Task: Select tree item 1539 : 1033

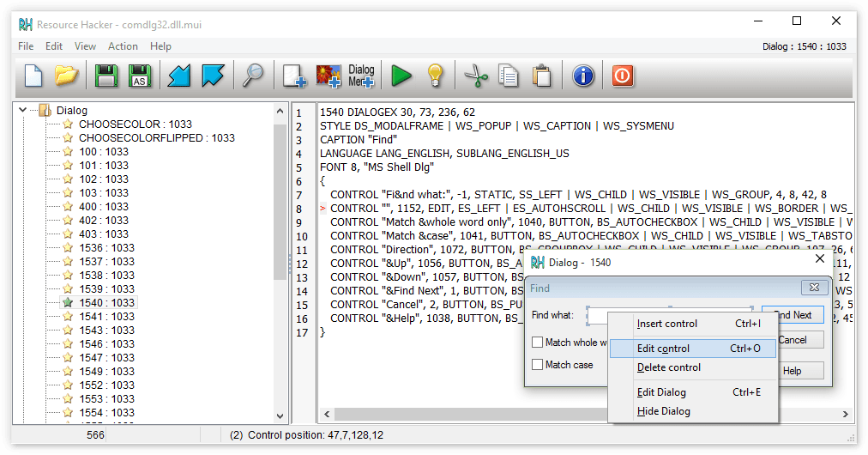Action: click(x=106, y=288)
